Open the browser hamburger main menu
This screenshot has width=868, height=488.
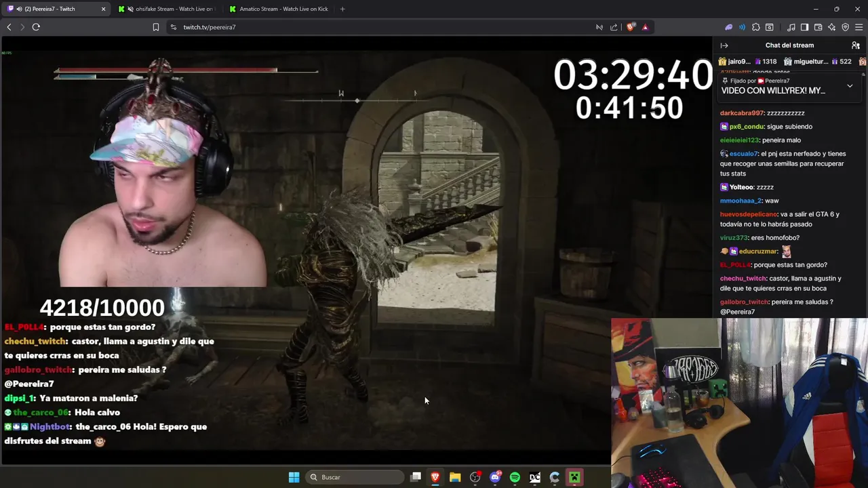(x=859, y=27)
